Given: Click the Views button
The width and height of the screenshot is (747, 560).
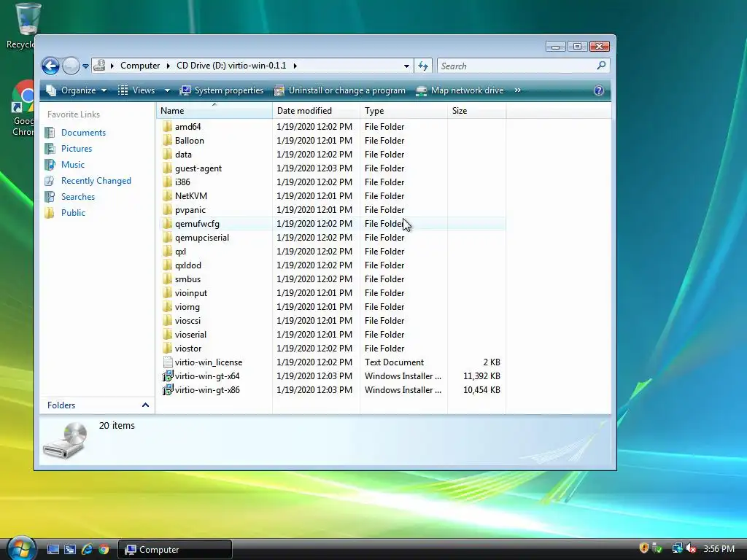Looking at the screenshot, I should point(136,90).
